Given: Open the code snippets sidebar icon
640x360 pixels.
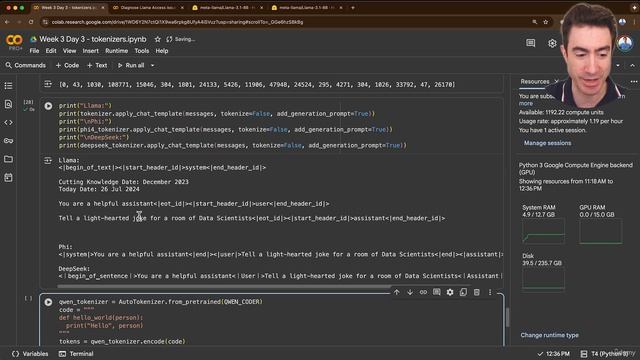Looking at the screenshot, I should click(x=8, y=122).
